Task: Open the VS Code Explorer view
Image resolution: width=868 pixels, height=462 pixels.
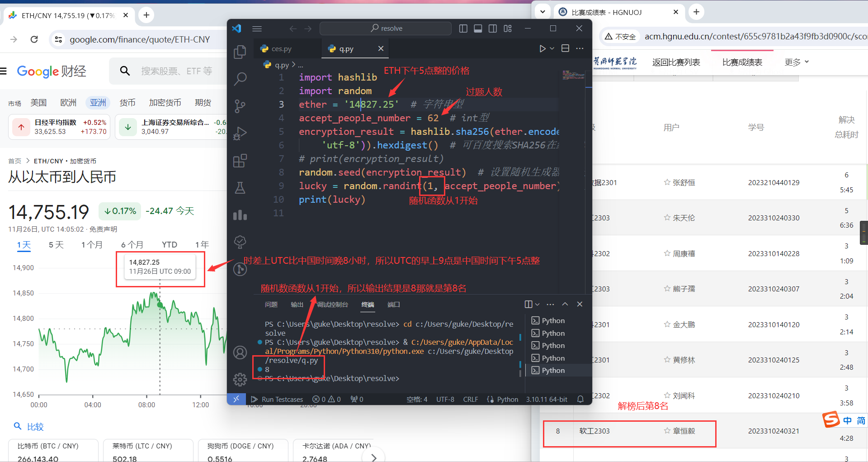Action: pyautogui.click(x=240, y=52)
